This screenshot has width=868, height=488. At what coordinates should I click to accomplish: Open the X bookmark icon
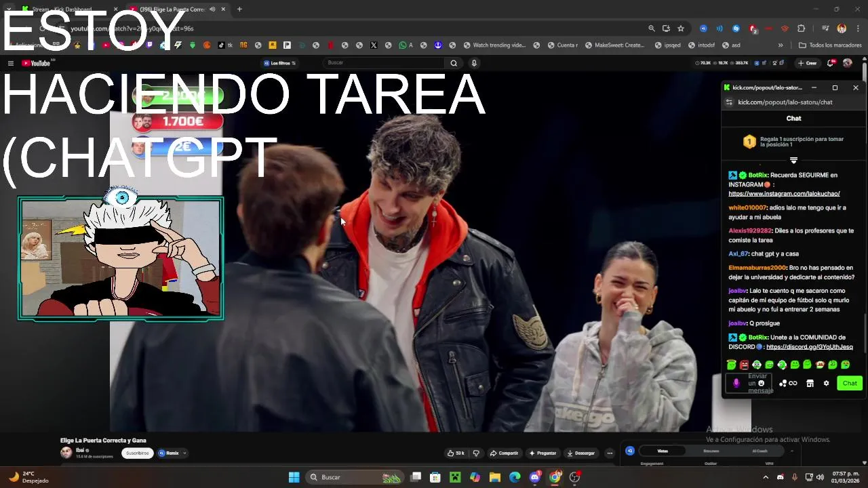coord(374,45)
